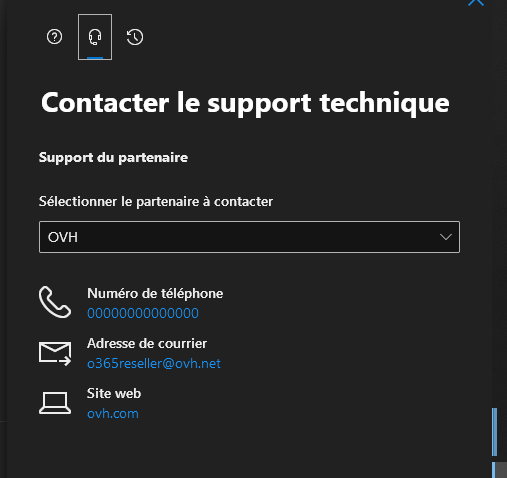The image size is (507, 478).
Task: Click the Sélectionner le partenaire à contacter label
Action: tap(156, 201)
